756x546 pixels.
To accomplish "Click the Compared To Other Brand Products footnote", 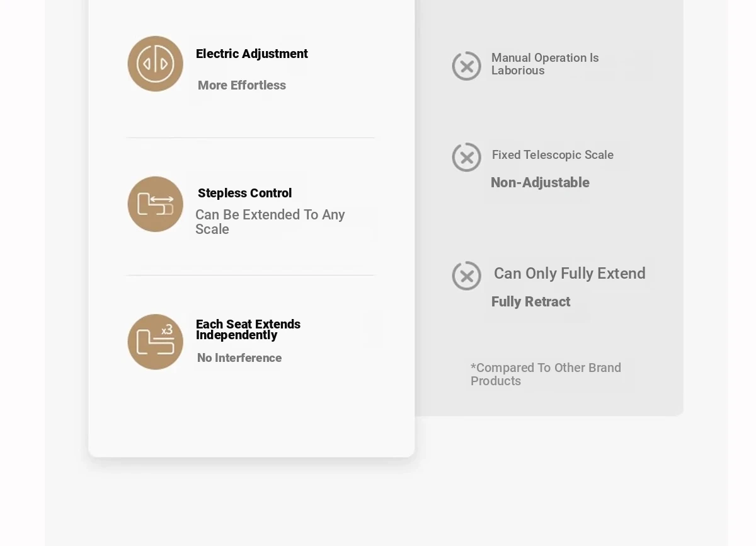I will tap(546, 375).
